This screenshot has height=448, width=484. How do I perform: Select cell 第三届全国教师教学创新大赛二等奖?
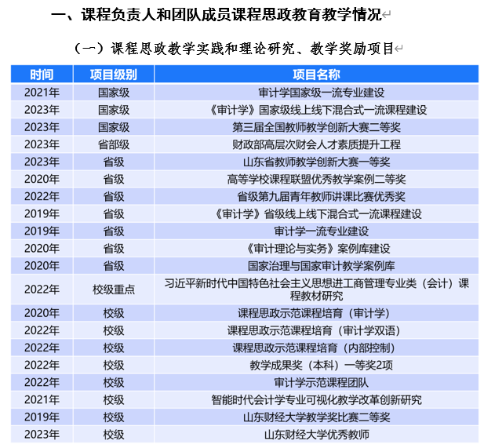click(x=316, y=127)
